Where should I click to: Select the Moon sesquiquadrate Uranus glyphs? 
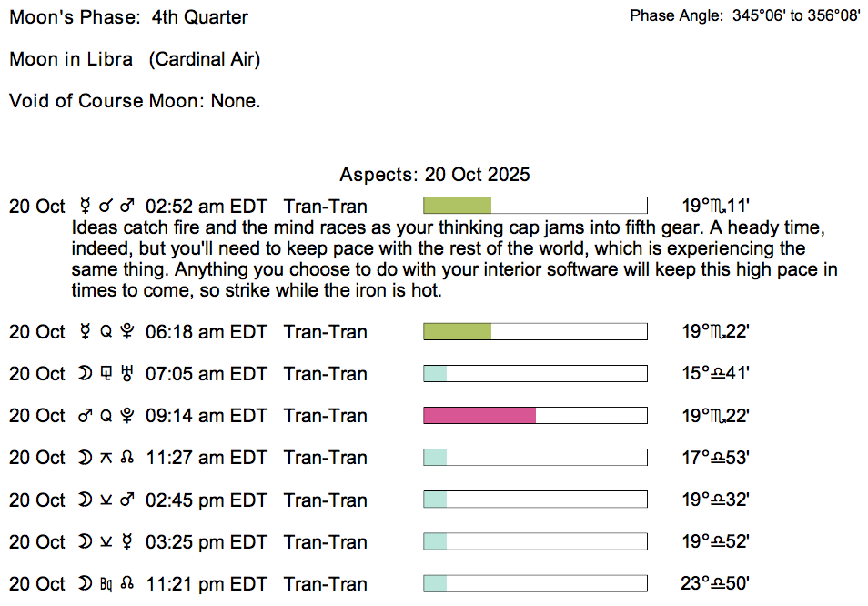click(107, 374)
